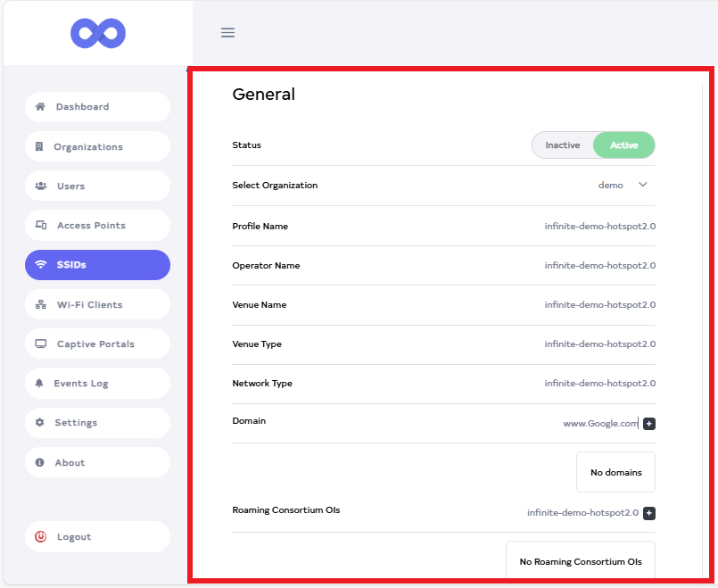Click the Access Points devices icon
This screenshot has height=588, width=718.
click(x=41, y=226)
